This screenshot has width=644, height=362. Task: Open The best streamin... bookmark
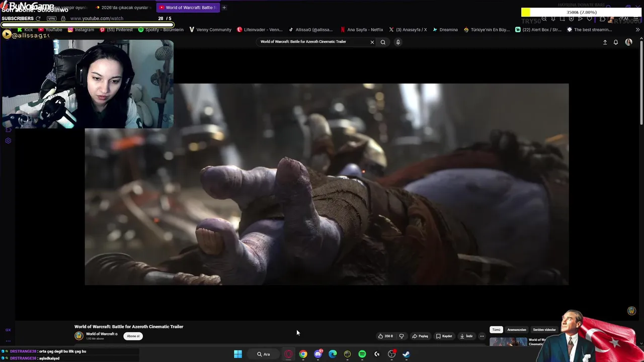click(x=589, y=30)
